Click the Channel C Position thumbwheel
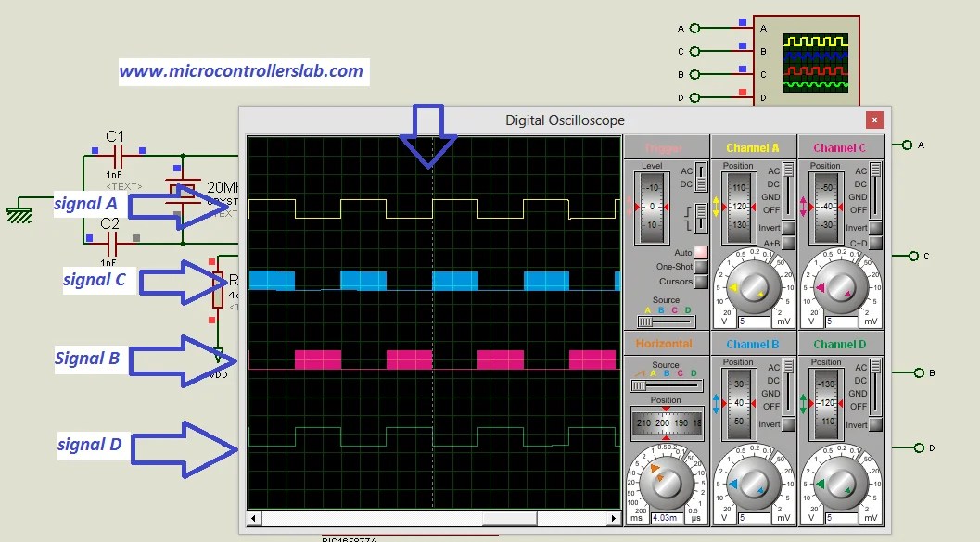The width and height of the screenshot is (980, 542). click(827, 208)
